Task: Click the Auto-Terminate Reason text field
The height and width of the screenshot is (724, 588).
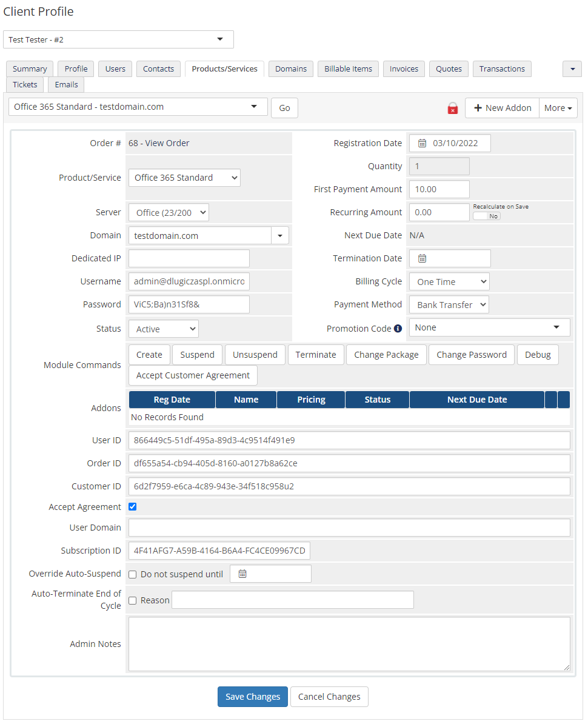Action: click(293, 600)
